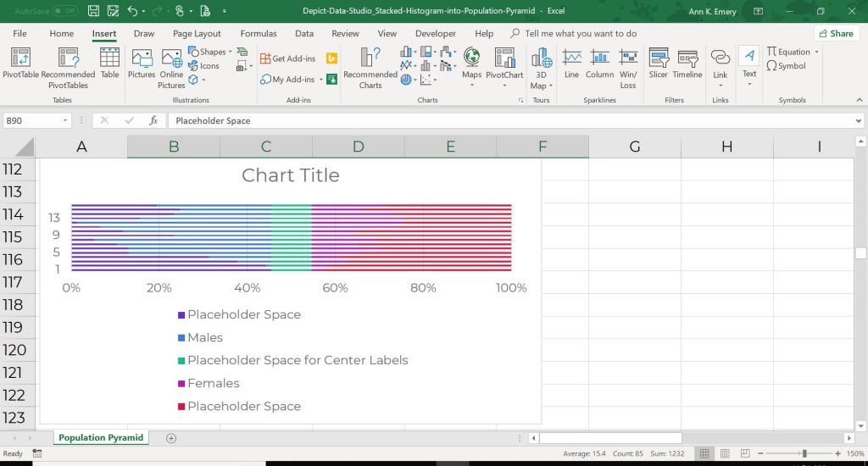The height and width of the screenshot is (466, 868).
Task: Insert a Table
Action: (109, 63)
